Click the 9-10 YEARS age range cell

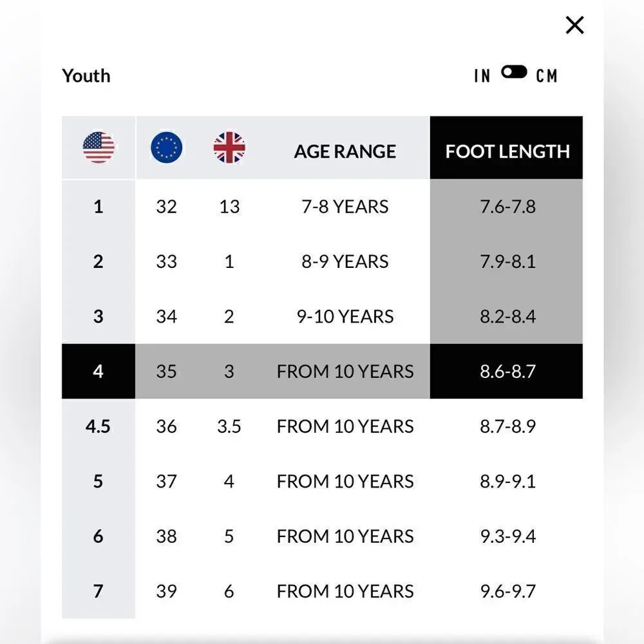click(x=345, y=317)
